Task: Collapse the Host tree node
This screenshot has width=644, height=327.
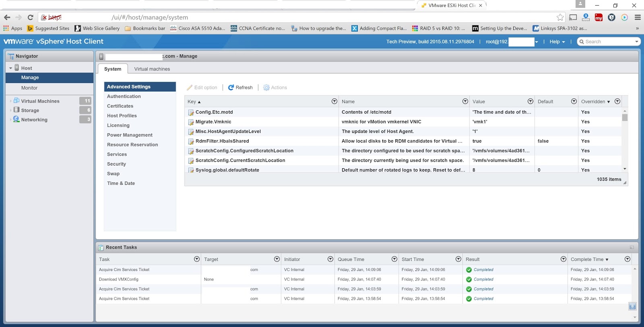Action: tap(10, 68)
